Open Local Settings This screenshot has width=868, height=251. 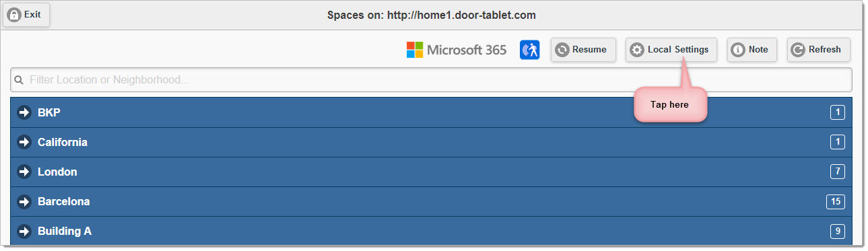pos(671,50)
